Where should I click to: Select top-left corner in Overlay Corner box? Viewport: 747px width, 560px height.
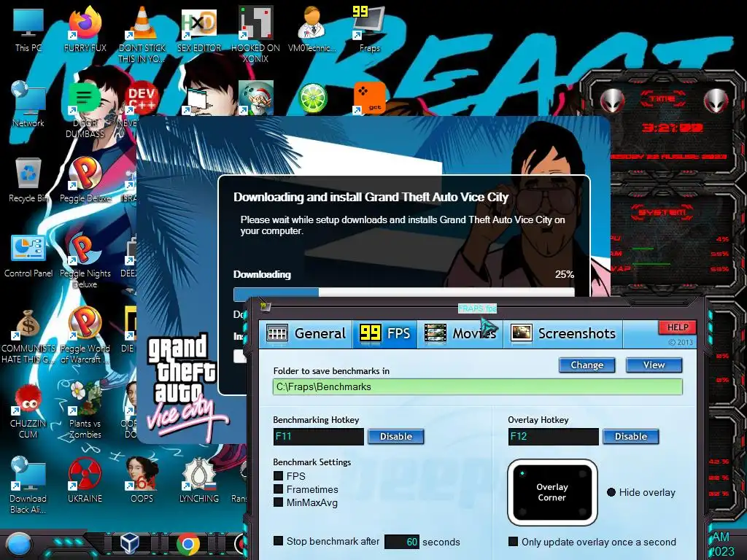tap(522, 473)
